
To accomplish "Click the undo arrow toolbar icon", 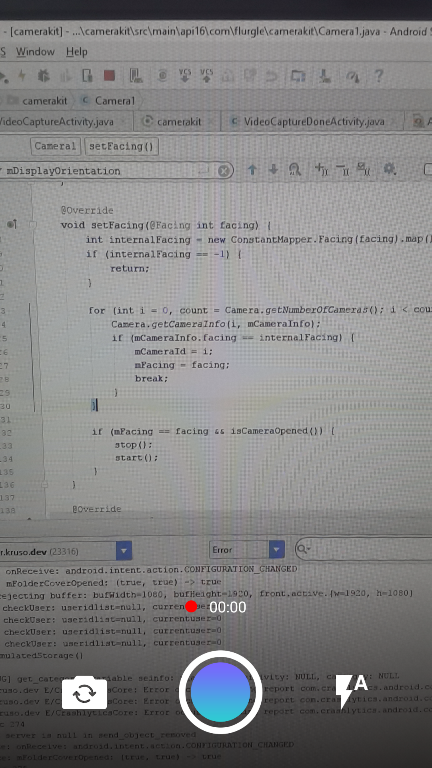I will [271, 76].
